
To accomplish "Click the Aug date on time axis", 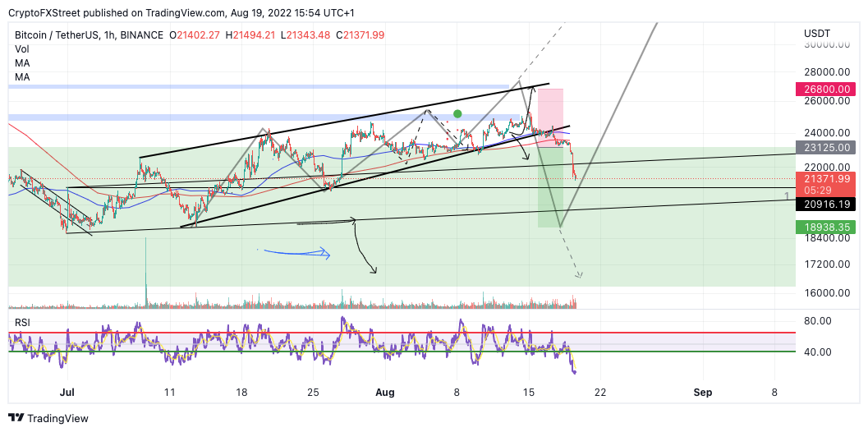I will (385, 393).
